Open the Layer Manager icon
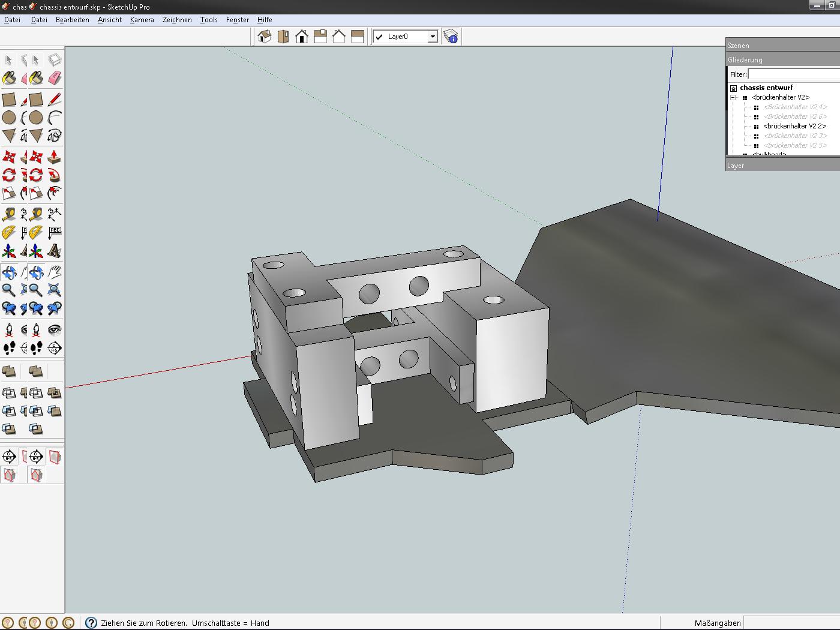 (x=451, y=37)
